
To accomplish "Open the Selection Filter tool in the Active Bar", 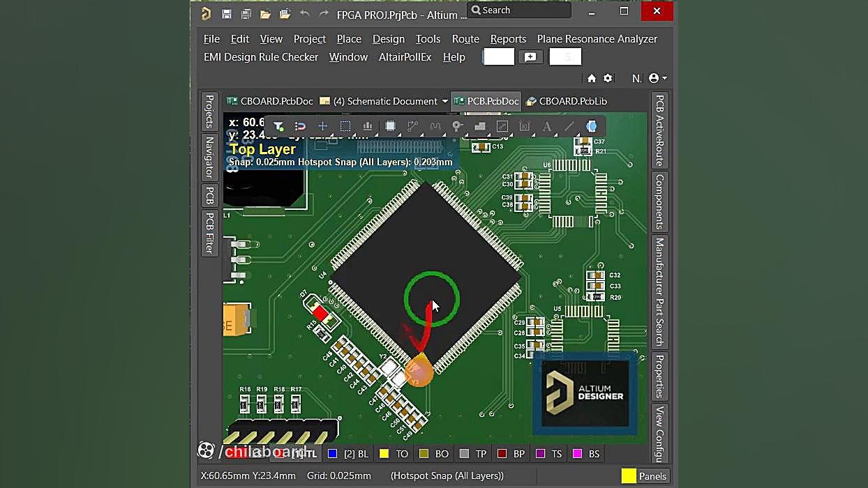I will [278, 126].
